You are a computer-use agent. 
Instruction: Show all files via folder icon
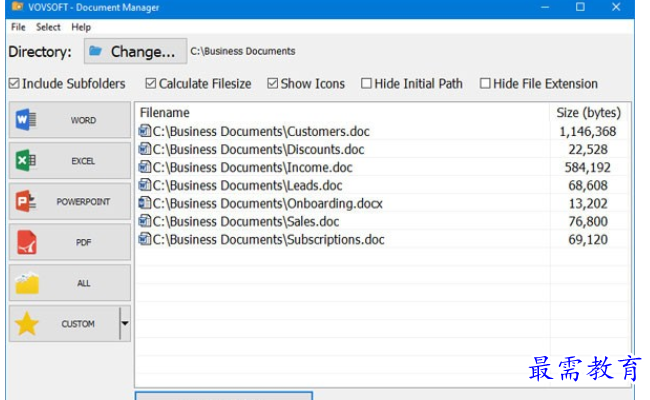(27, 283)
